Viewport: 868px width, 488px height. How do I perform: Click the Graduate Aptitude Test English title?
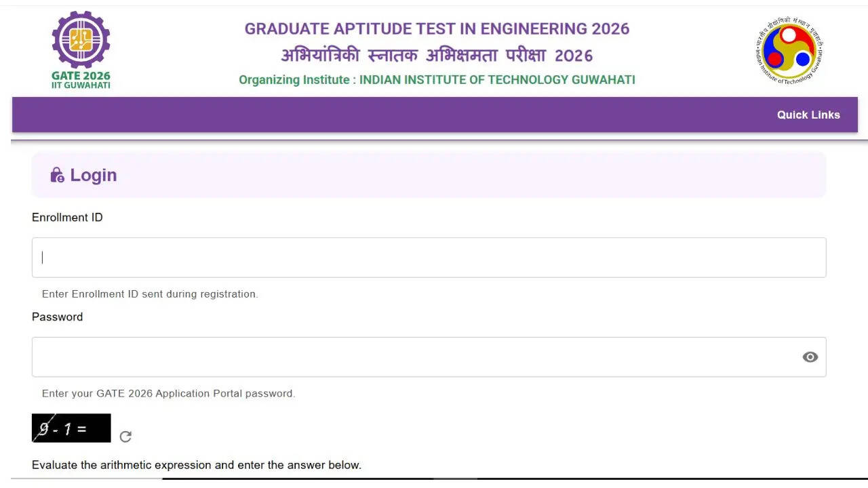coord(437,29)
